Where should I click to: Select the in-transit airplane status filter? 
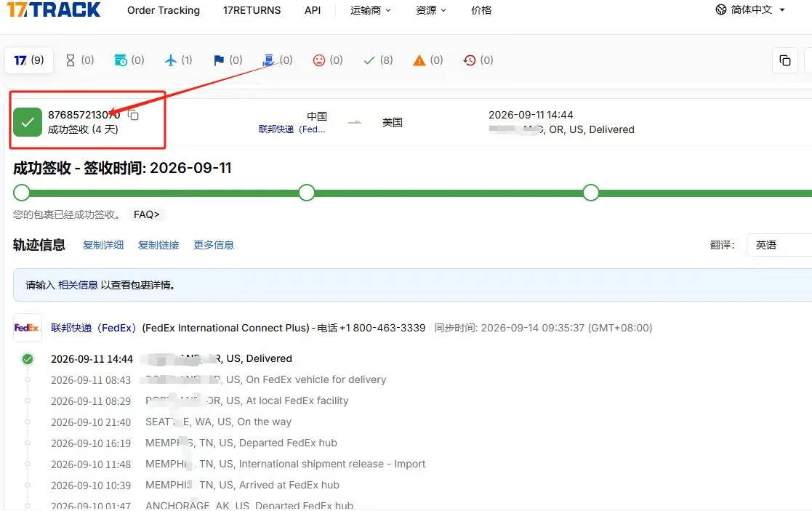179,60
